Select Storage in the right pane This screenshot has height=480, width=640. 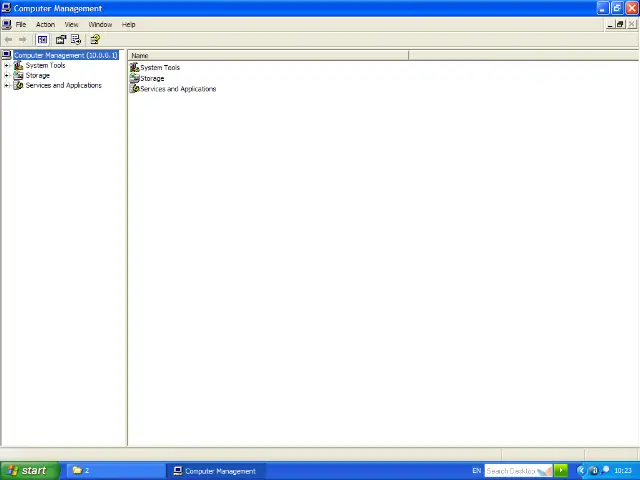(x=152, y=78)
